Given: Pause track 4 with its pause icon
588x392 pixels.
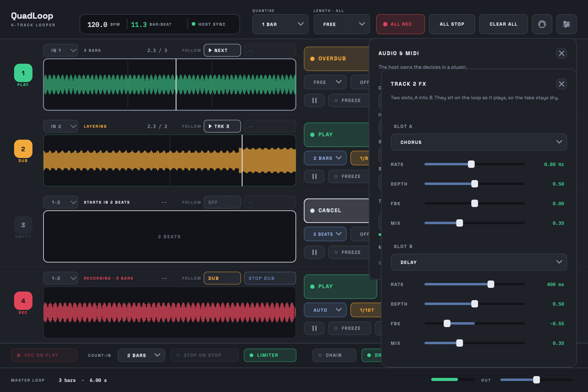Looking at the screenshot, I should tap(314, 328).
